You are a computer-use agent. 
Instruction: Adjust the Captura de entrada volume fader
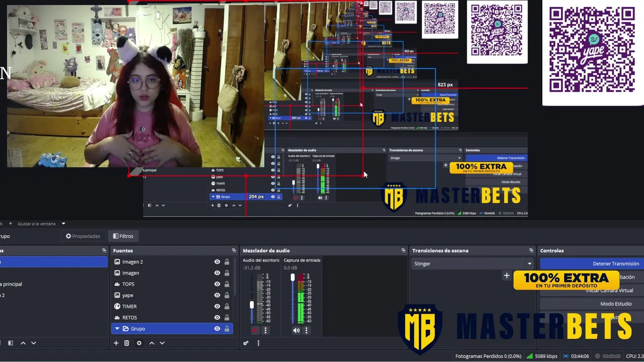tap(292, 278)
